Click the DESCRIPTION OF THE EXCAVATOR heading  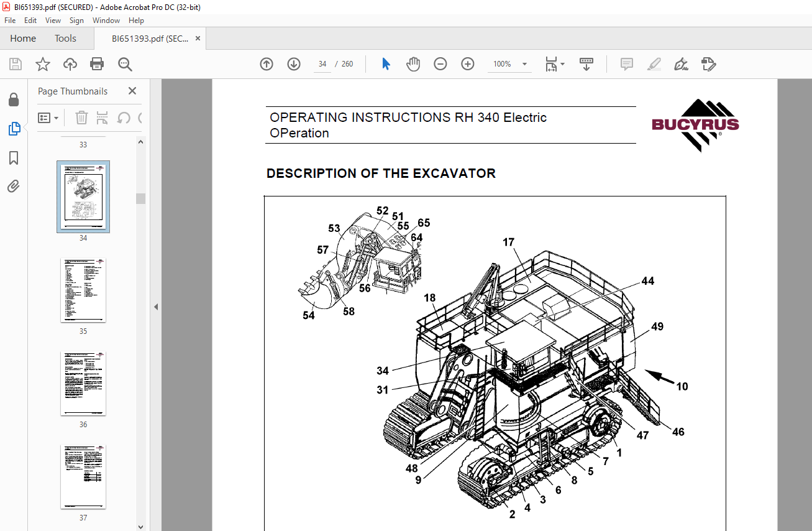[381, 173]
